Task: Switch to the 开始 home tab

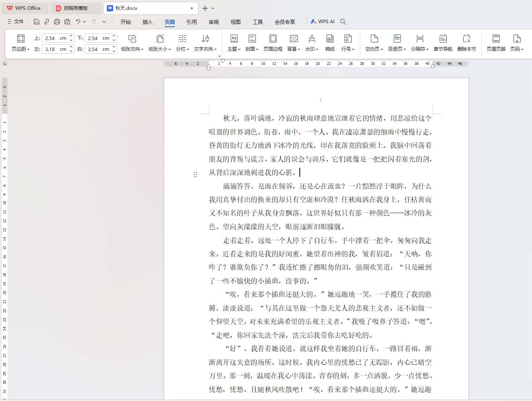Action: [126, 22]
